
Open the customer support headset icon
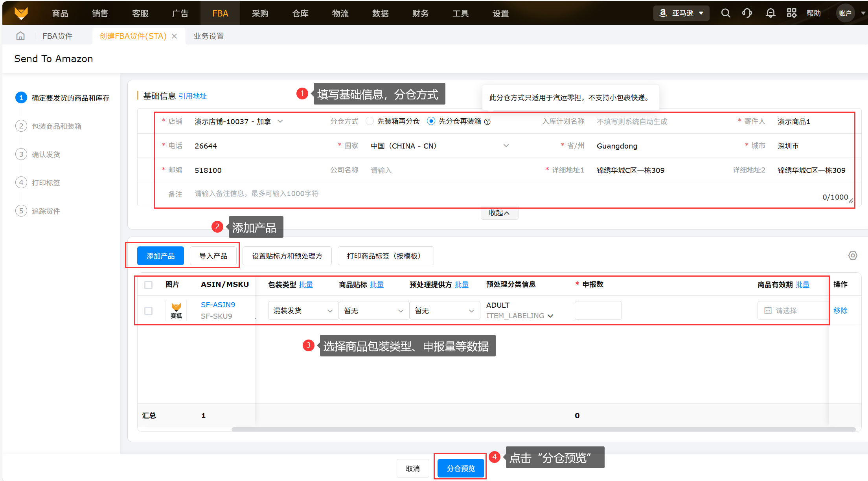pos(747,13)
